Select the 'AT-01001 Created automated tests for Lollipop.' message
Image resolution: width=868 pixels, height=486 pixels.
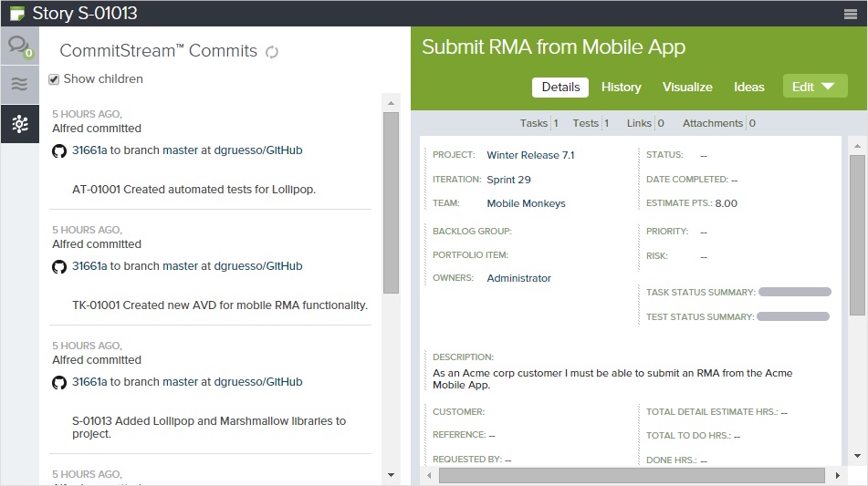click(x=193, y=189)
